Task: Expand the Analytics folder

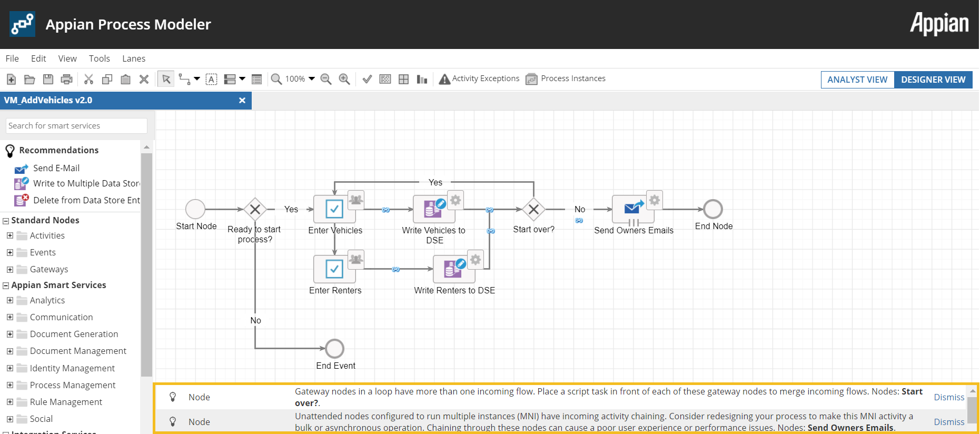Action: [10, 300]
